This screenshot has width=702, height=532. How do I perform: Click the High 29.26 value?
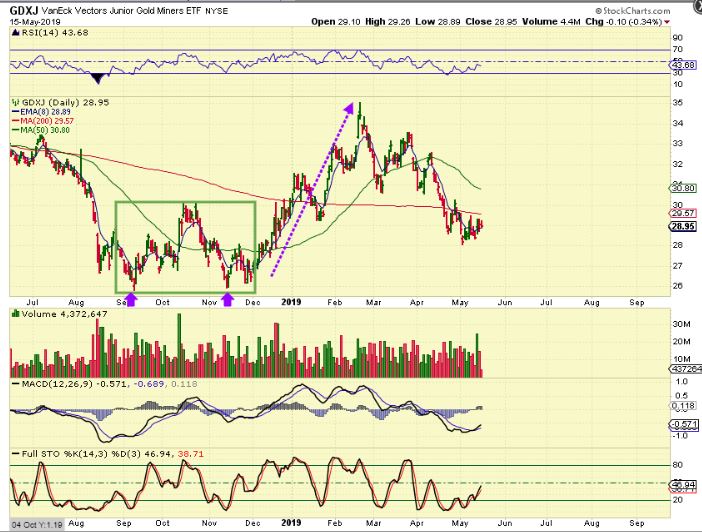tap(388, 21)
